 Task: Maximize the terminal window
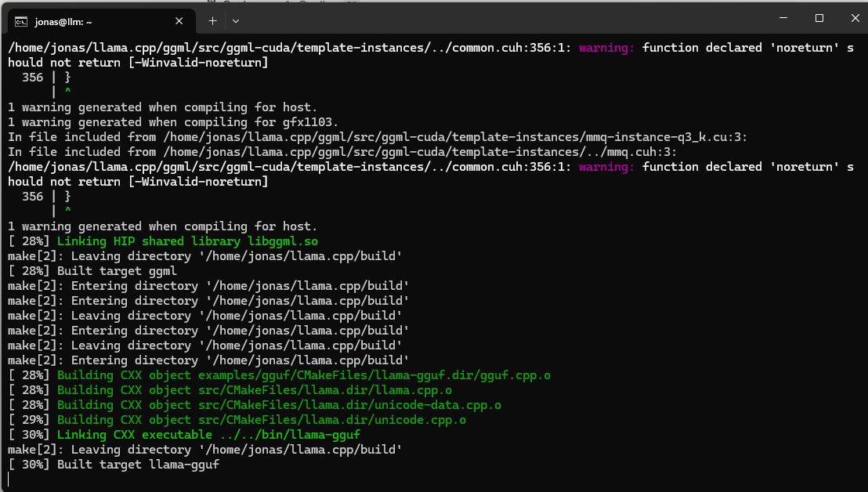click(x=819, y=18)
